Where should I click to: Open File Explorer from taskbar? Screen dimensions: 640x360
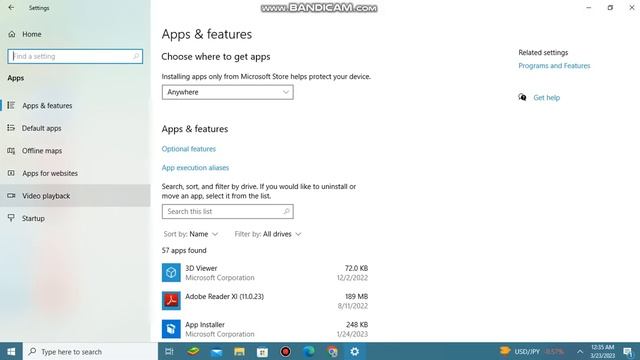pos(239,351)
